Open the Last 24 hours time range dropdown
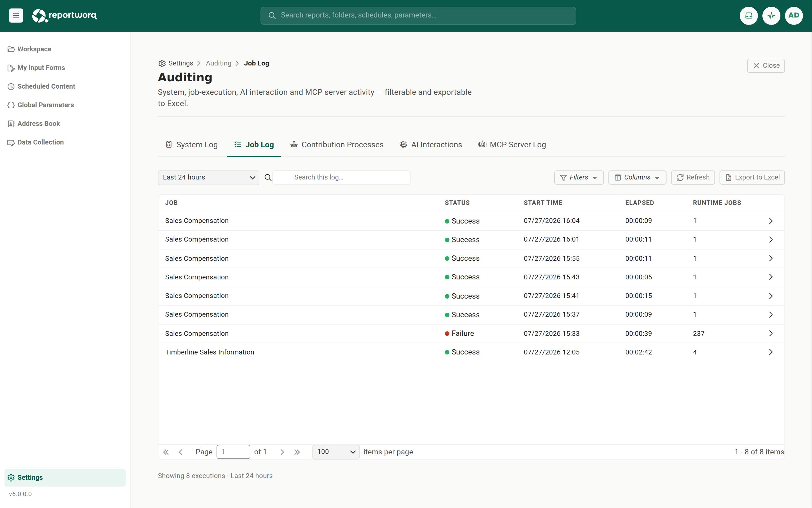This screenshot has height=508, width=812. [208, 178]
